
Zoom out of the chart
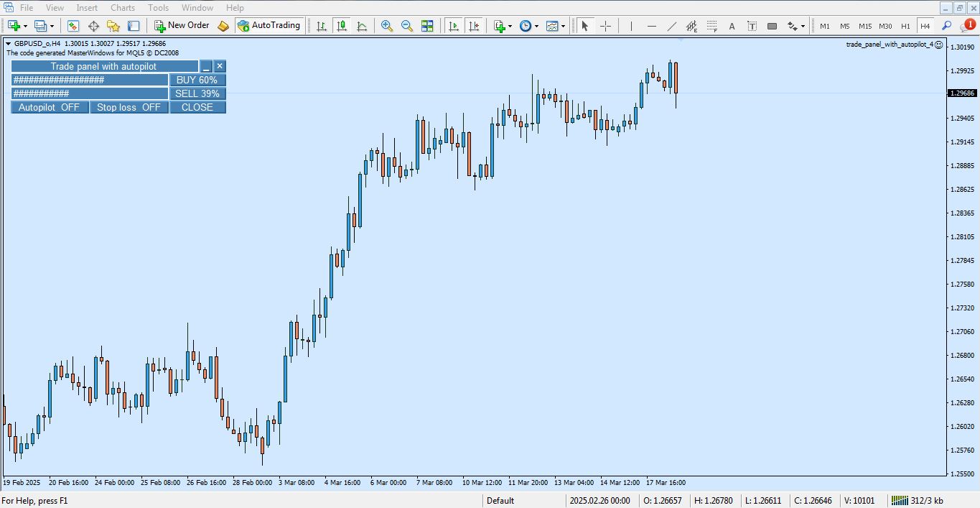(x=407, y=26)
